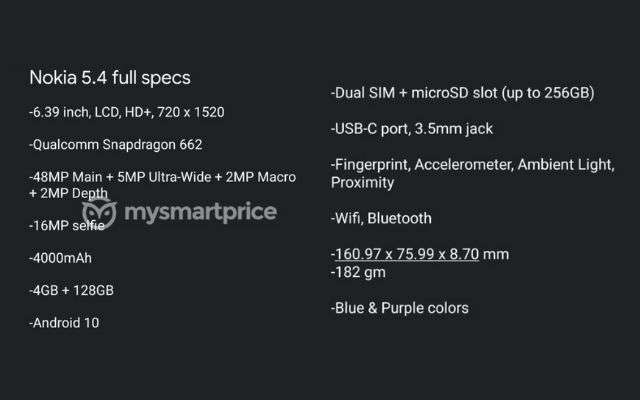Click the 4GB + 128GB storage line
Viewport: 640px width, 400px height.
[71, 291]
